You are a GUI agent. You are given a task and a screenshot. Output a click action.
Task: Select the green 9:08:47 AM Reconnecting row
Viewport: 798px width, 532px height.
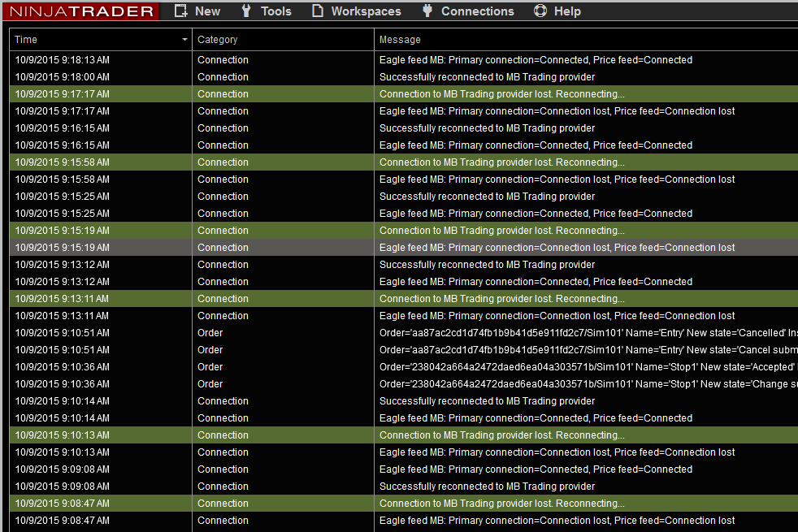404,504
